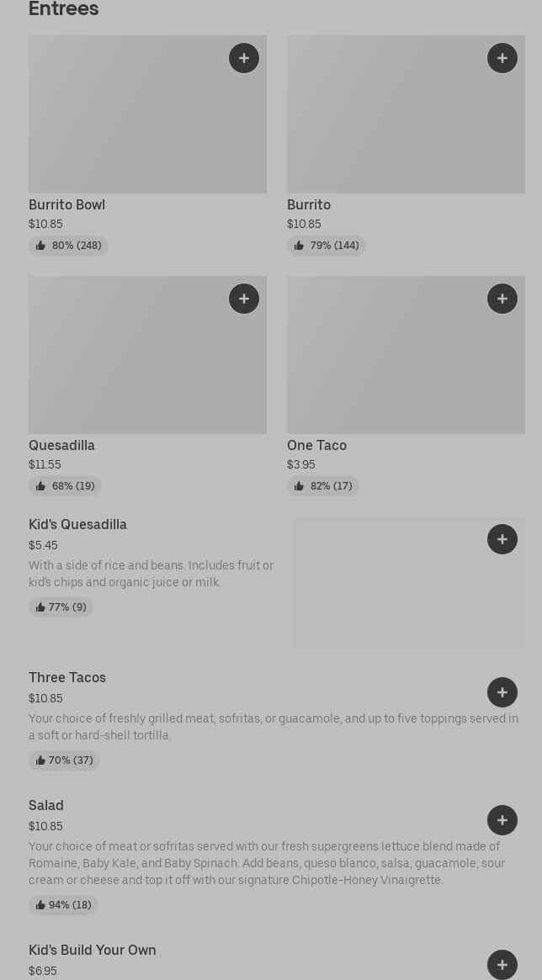Click the Burrito Bowl 80% rating badge
The width and height of the screenshot is (542, 980).
(68, 246)
